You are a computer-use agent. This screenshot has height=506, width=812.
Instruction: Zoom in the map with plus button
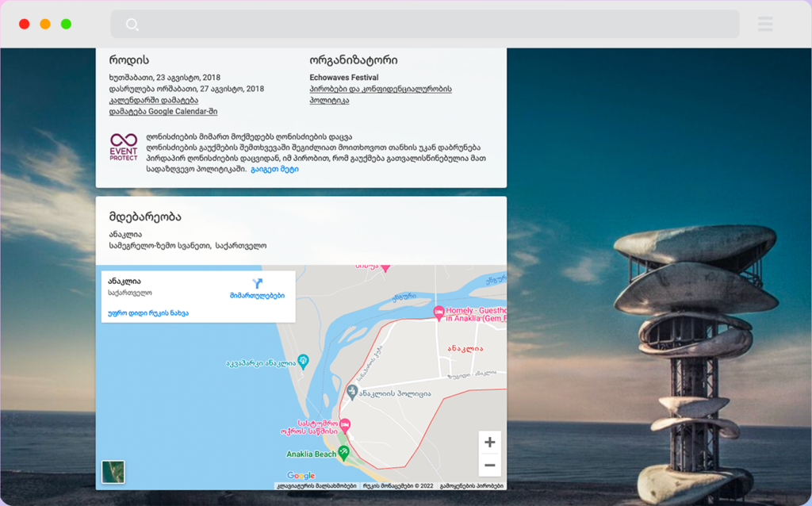pos(489,443)
